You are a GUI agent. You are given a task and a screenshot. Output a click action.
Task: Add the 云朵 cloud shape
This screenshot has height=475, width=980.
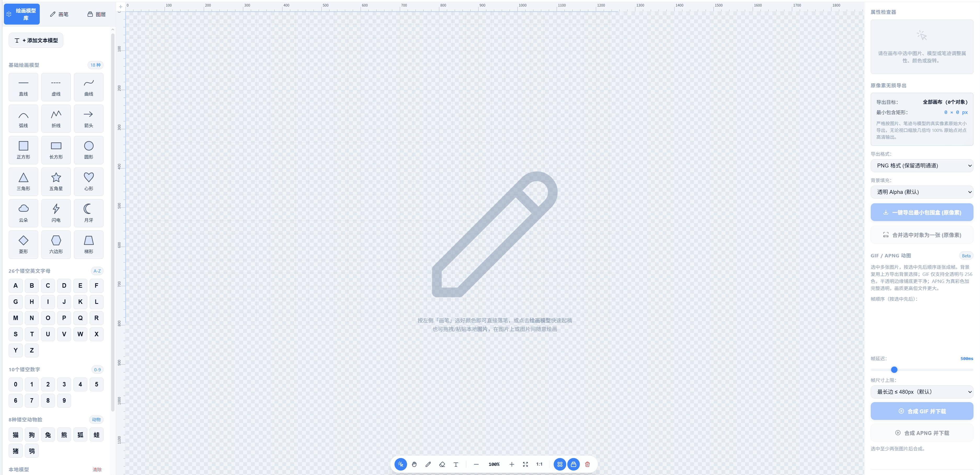point(23,213)
